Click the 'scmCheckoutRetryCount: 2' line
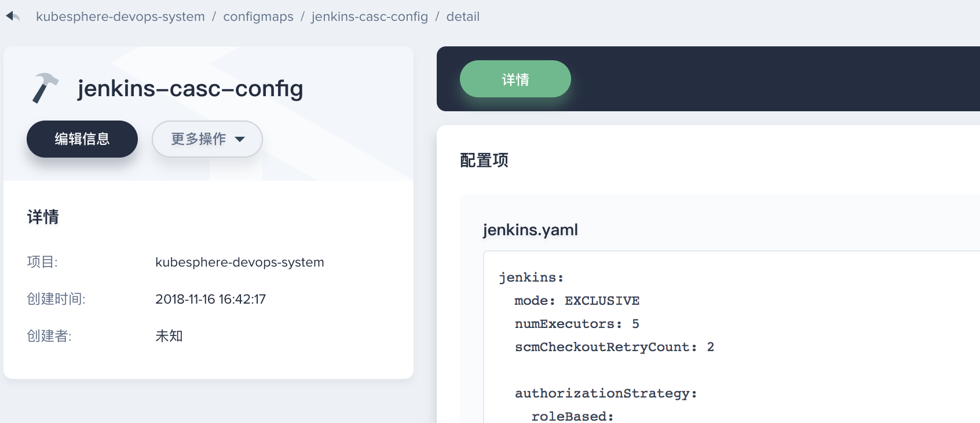980x423 pixels. [615, 347]
